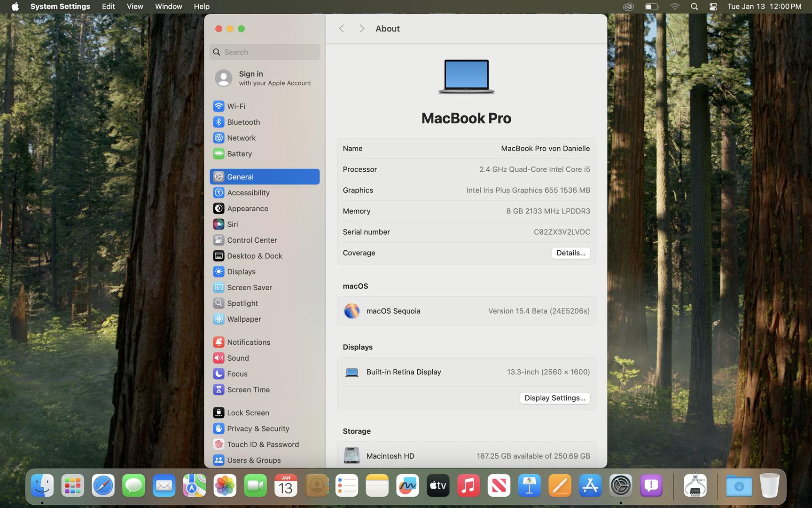Click the Coverage Details button

point(570,253)
